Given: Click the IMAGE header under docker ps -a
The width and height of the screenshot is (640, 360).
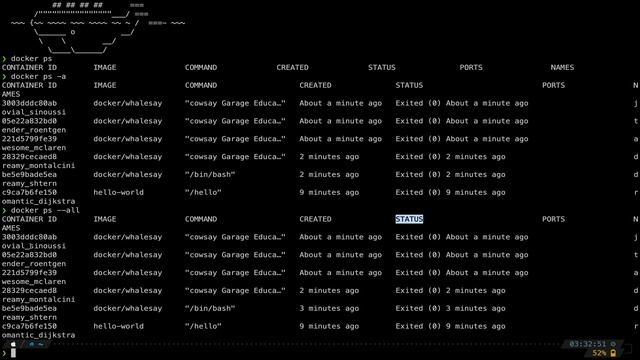Looking at the screenshot, I should [x=104, y=85].
